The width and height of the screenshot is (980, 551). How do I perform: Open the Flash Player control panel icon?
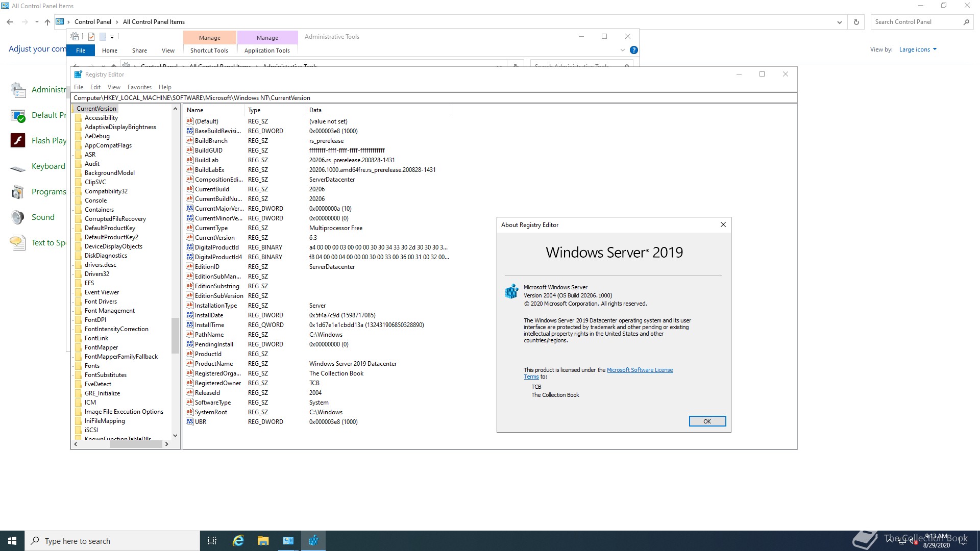[x=18, y=140]
